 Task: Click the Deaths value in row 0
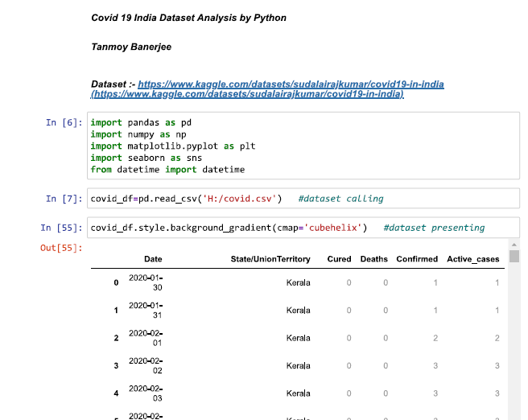(386, 282)
